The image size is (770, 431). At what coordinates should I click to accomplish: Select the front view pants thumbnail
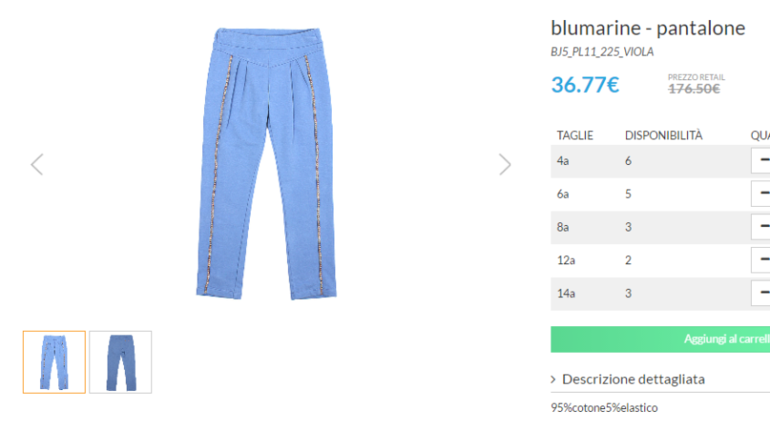54,362
